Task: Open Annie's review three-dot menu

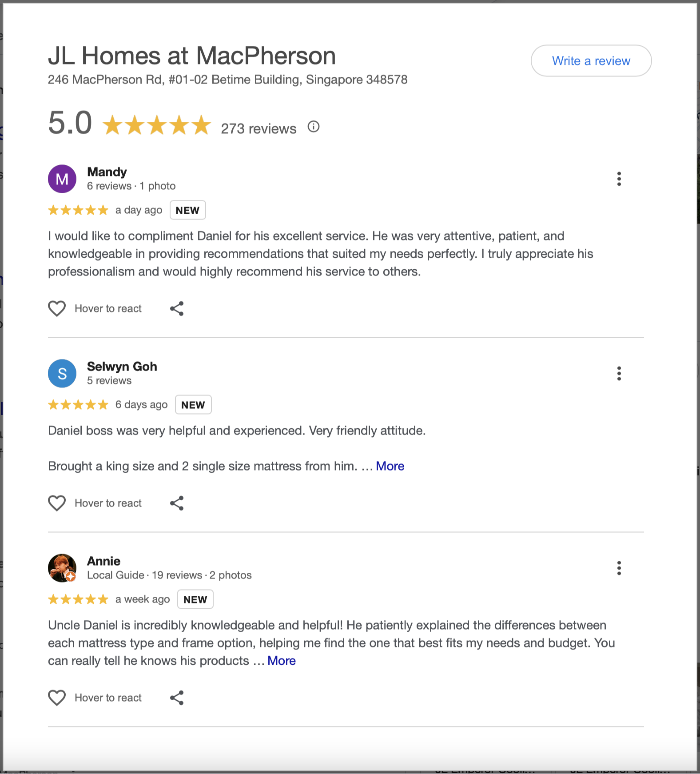Action: click(x=619, y=568)
